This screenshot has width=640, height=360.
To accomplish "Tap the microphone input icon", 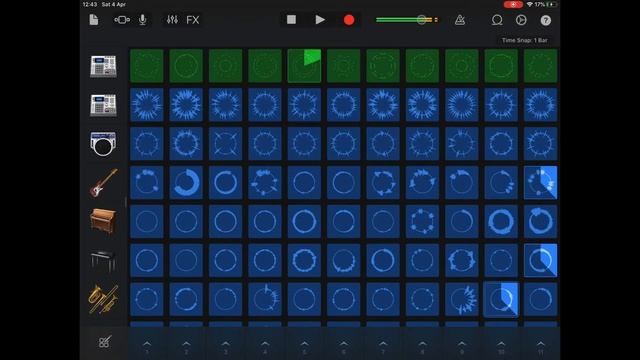I will pos(142,20).
